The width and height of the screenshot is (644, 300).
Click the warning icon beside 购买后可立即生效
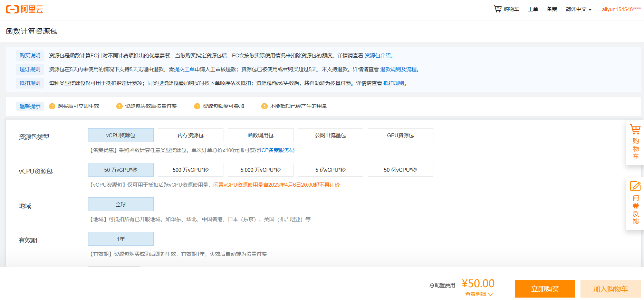pyautogui.click(x=52, y=106)
